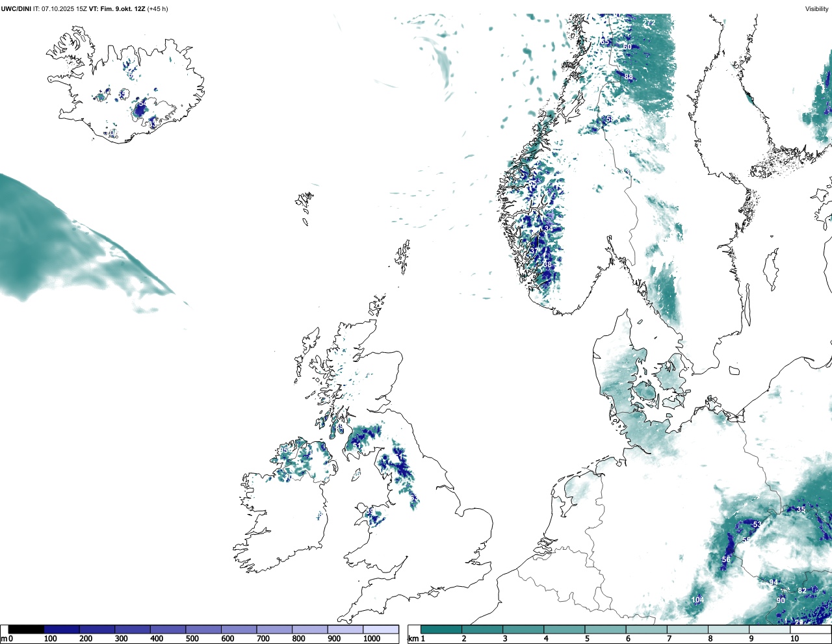Select the 200–300 m legend swatch
The width and height of the screenshot is (832, 644).
(97, 629)
